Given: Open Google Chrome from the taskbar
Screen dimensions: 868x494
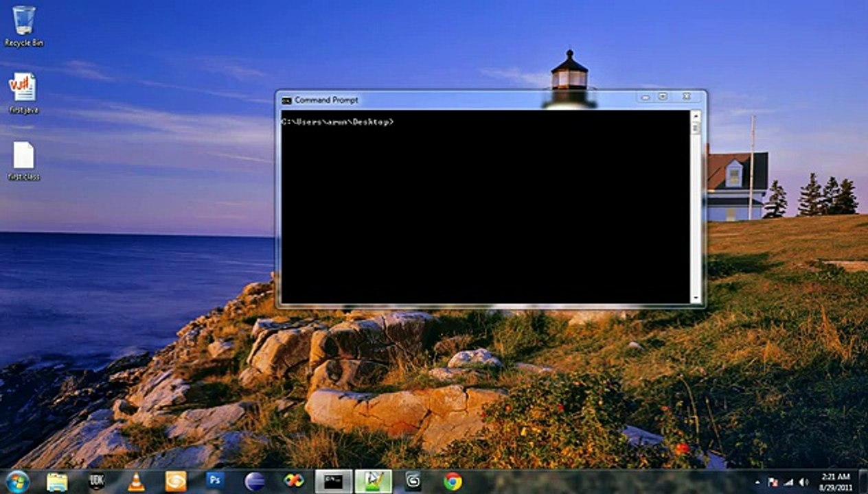Looking at the screenshot, I should point(453,482).
